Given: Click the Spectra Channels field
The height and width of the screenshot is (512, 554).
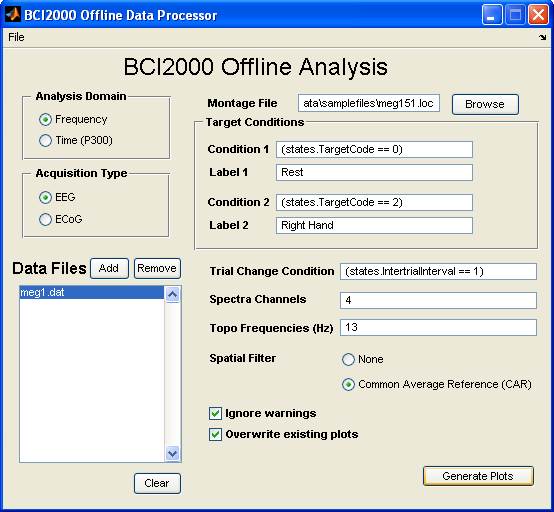Looking at the screenshot, I should coord(438,300).
